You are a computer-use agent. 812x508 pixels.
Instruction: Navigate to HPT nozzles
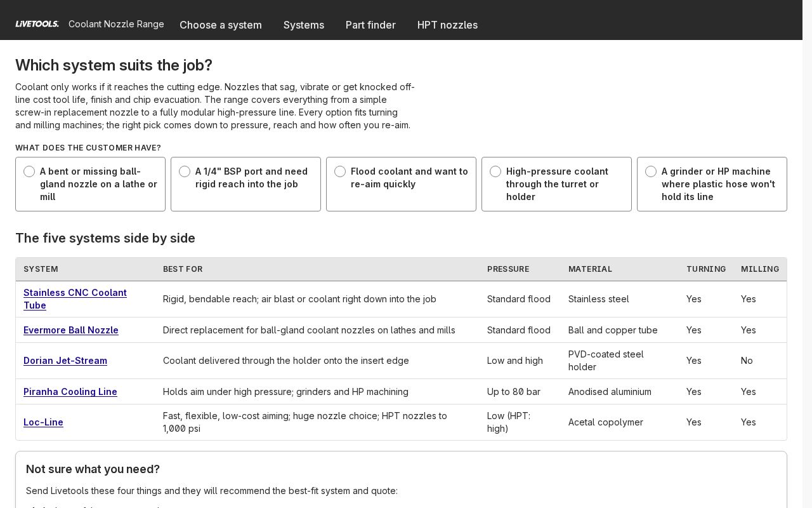(x=447, y=25)
